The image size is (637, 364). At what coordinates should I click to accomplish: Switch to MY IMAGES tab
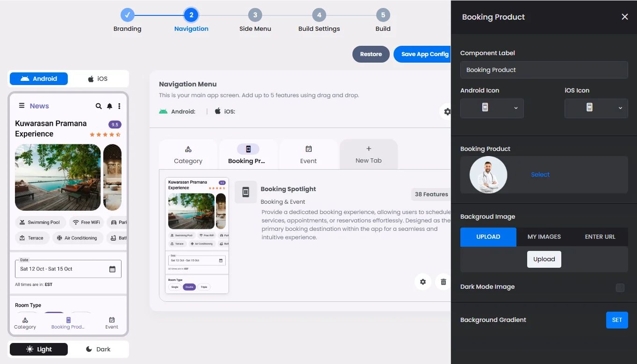(544, 237)
